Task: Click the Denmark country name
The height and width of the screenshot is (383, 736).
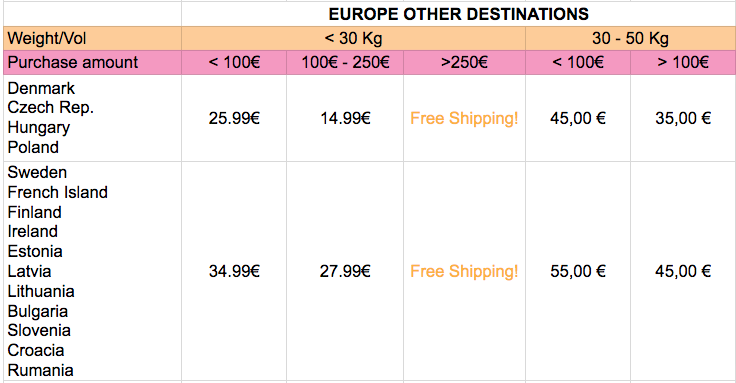Action: tap(41, 88)
